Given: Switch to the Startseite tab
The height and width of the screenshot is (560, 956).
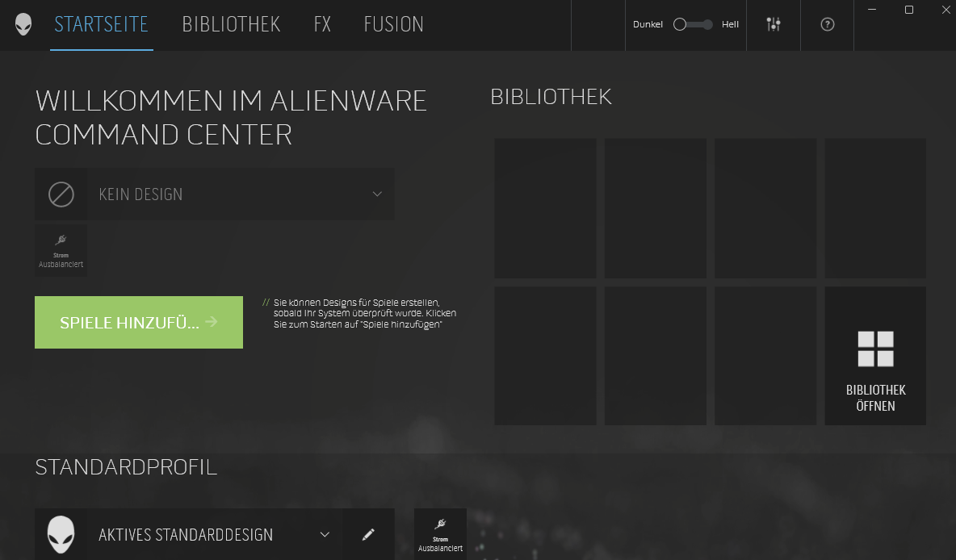Looking at the screenshot, I should pos(101,24).
